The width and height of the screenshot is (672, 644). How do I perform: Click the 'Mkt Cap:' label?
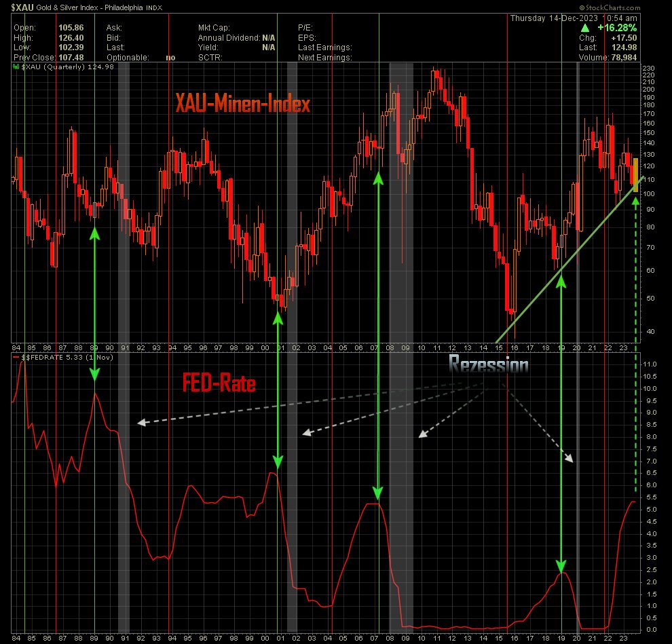214,28
